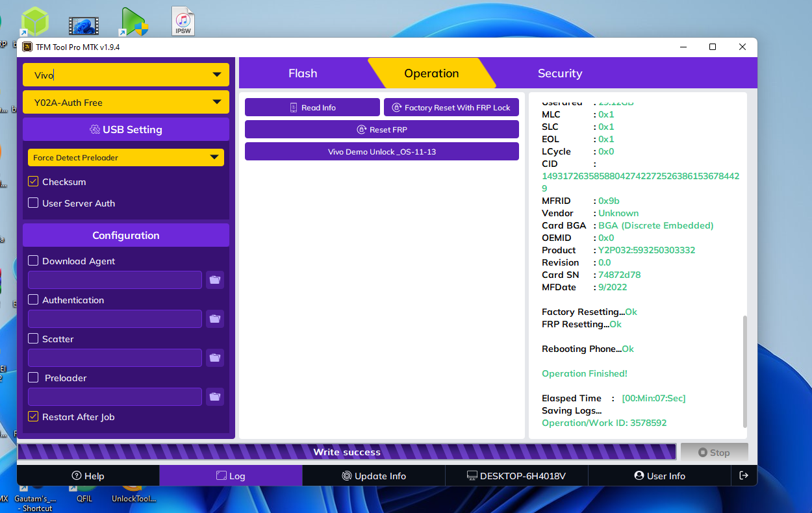
Task: Enable User Server Auth checkbox
Action: pyautogui.click(x=33, y=203)
